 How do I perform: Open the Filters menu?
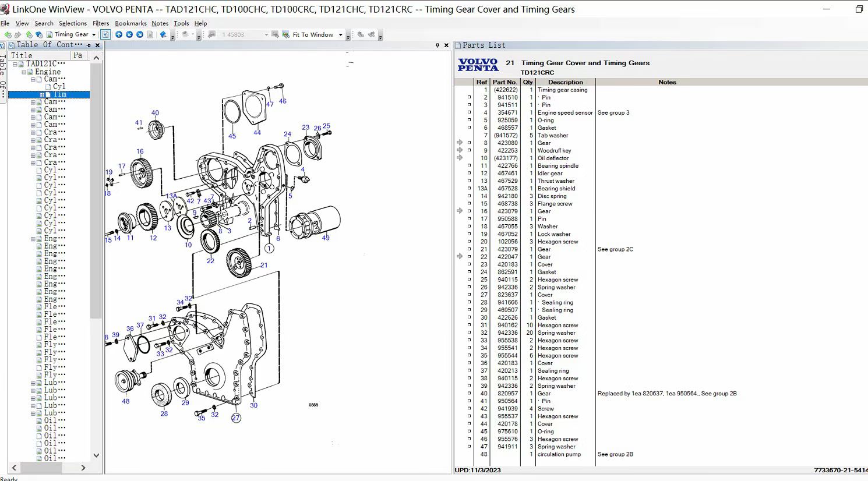pos(101,23)
